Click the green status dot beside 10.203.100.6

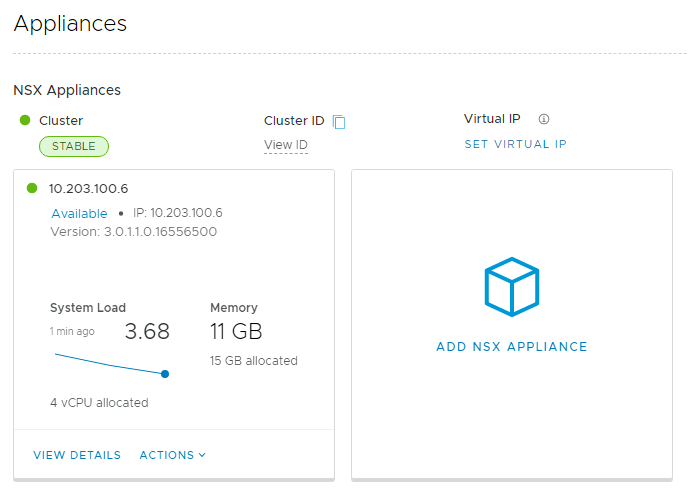33,188
